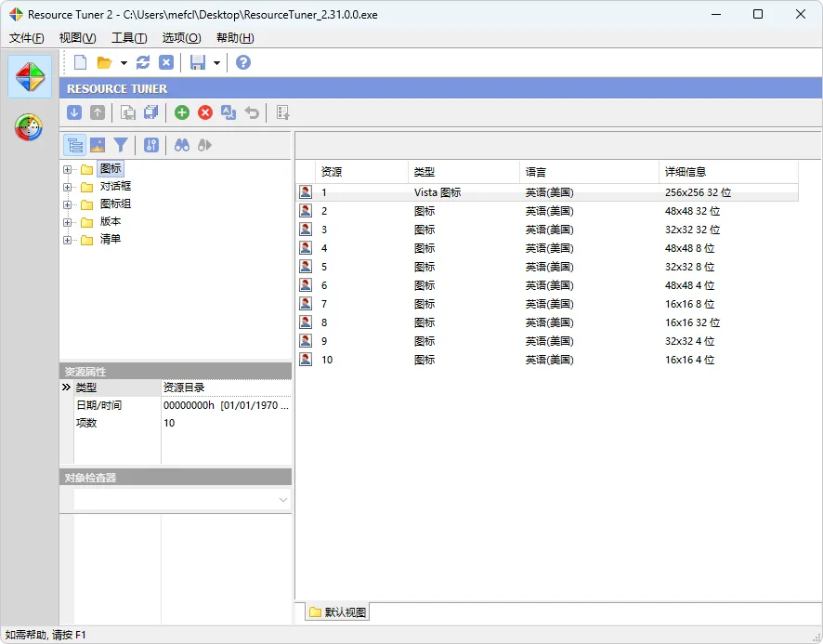Click the change language icon
The height and width of the screenshot is (644, 823).
[x=229, y=112]
